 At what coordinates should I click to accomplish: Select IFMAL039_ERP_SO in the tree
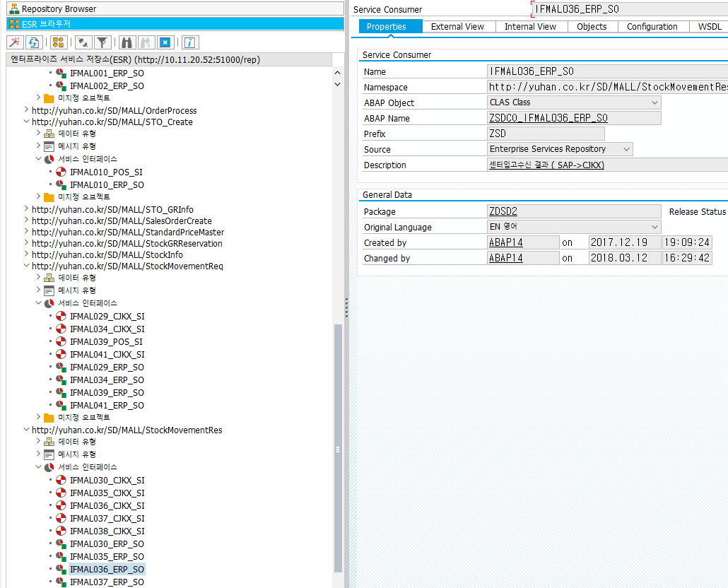(x=107, y=393)
